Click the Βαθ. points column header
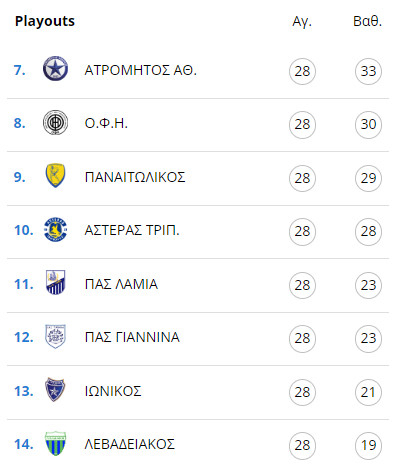The image size is (397, 468). [367, 21]
